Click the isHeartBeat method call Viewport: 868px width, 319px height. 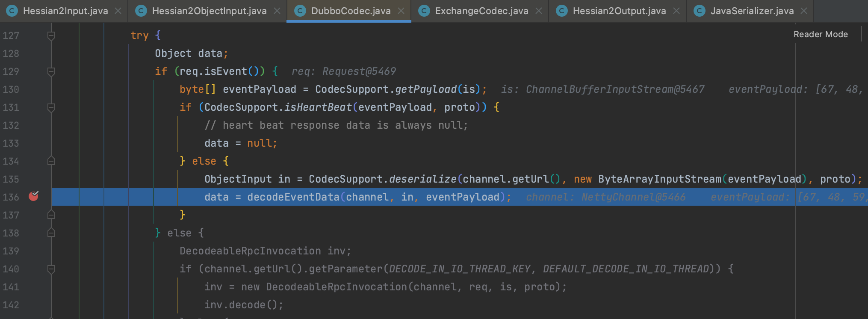318,107
